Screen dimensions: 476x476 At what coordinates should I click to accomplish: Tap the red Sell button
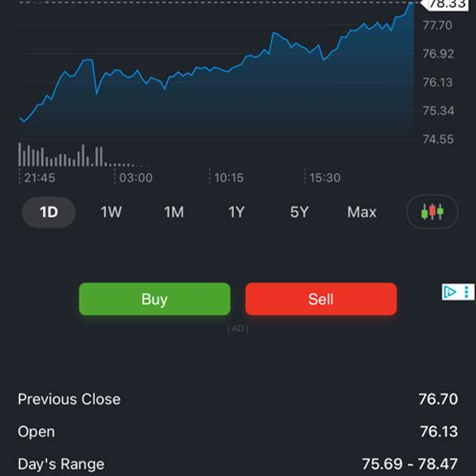pyautogui.click(x=321, y=299)
